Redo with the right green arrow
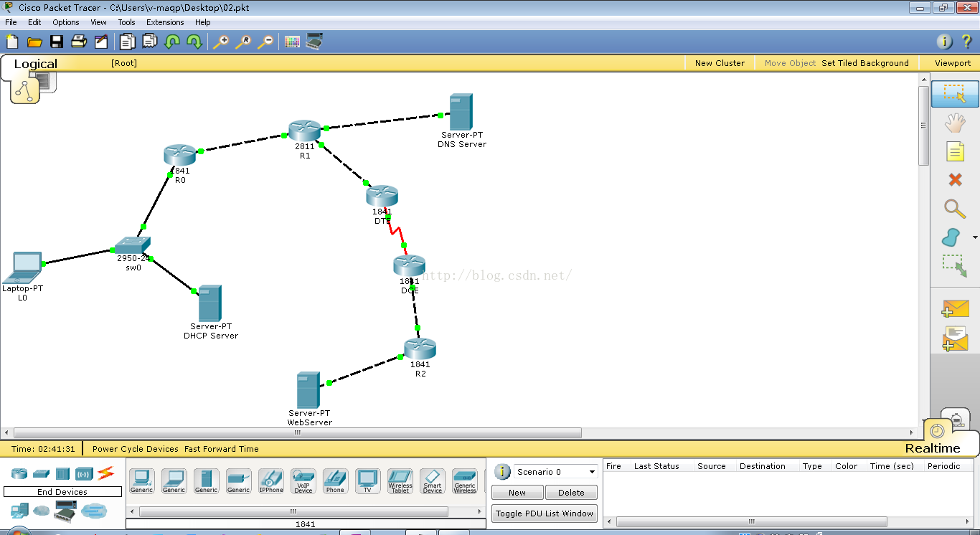Viewport: 980px width, 535px height. click(x=194, y=42)
